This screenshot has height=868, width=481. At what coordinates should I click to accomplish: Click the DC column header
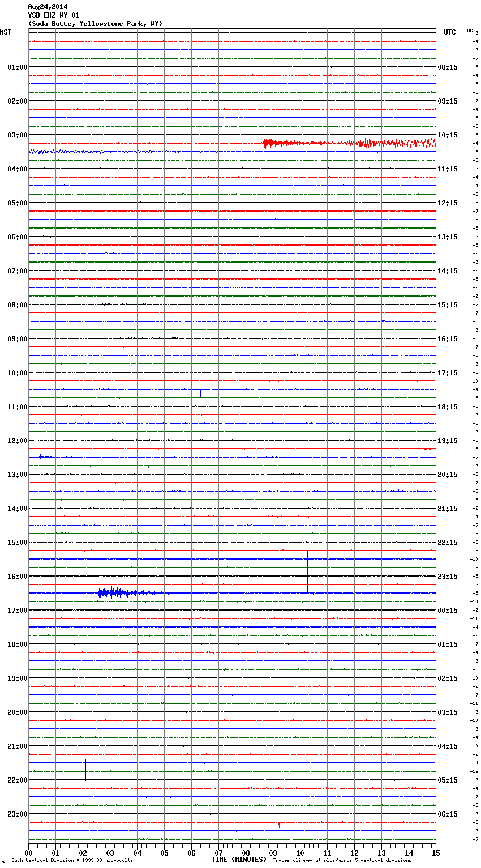coord(470,31)
